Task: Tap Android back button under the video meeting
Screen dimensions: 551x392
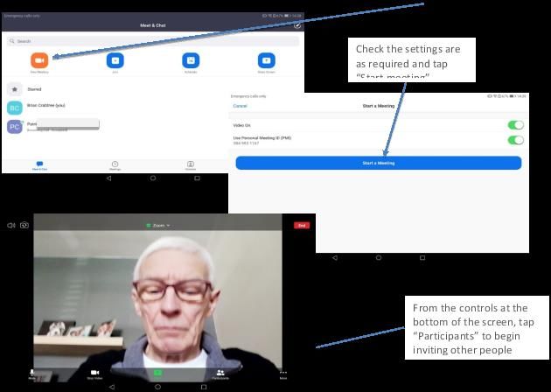Action: click(x=112, y=387)
